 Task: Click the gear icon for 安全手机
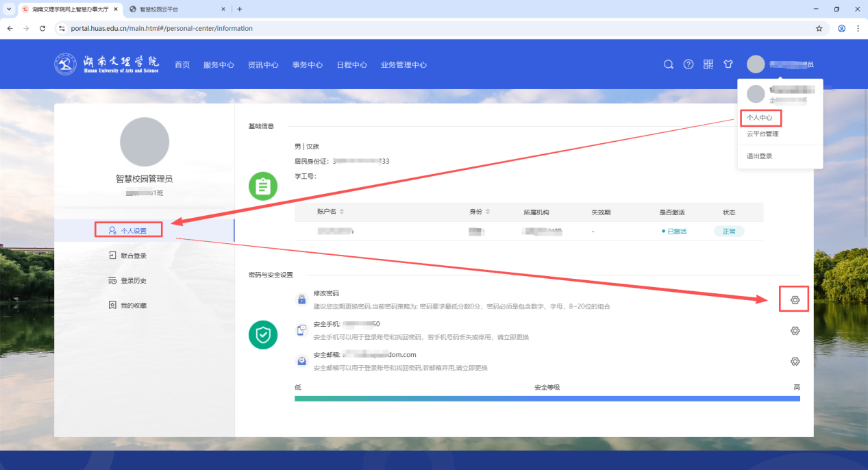[x=795, y=331]
